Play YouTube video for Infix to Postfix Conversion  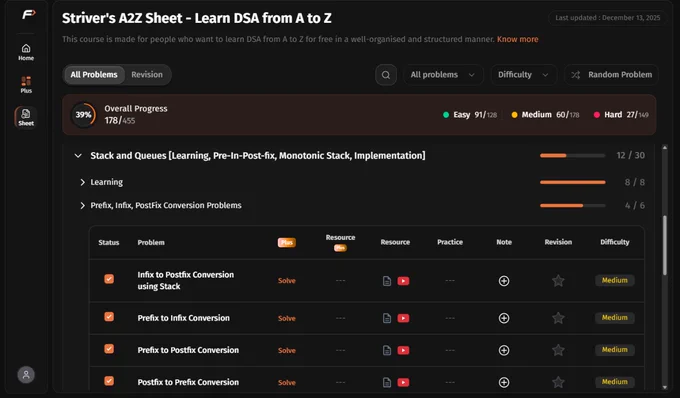[403, 281]
